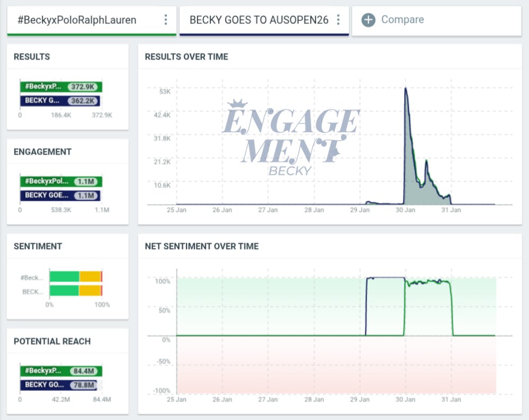Select the #BeckyxPoloRalphLauren query tab
The width and height of the screenshot is (529, 420).
pos(92,20)
